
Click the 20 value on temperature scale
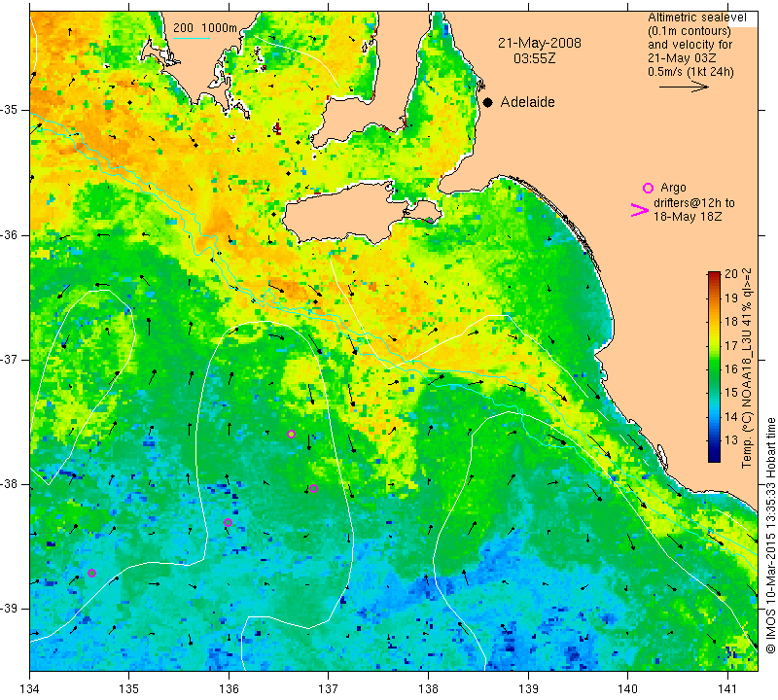click(x=731, y=274)
